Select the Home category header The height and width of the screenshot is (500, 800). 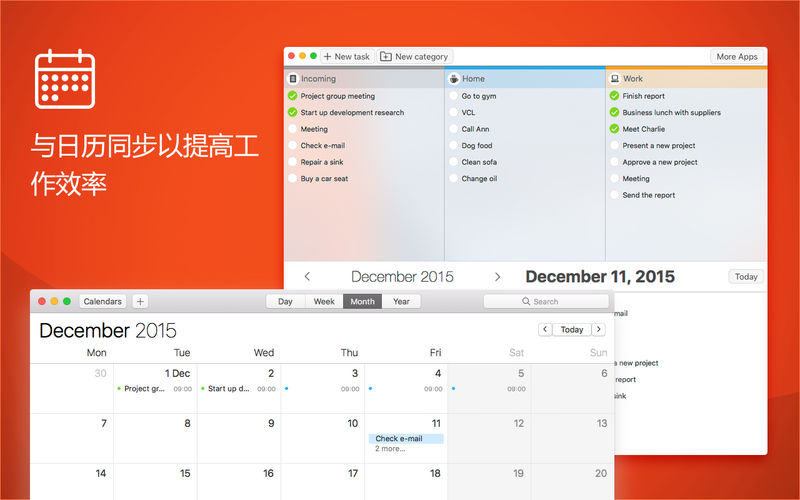pos(525,79)
